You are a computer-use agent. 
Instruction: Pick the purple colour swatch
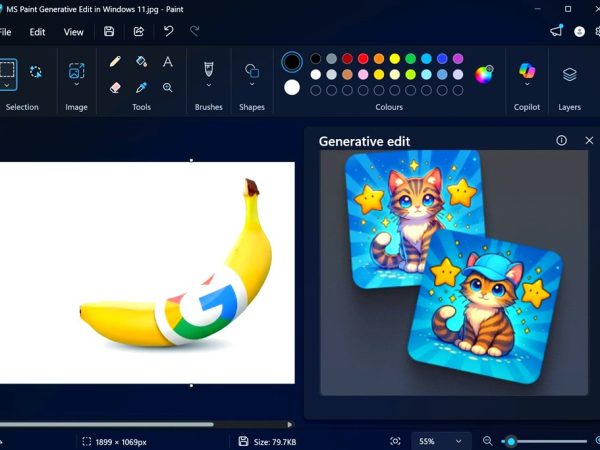coord(458,59)
